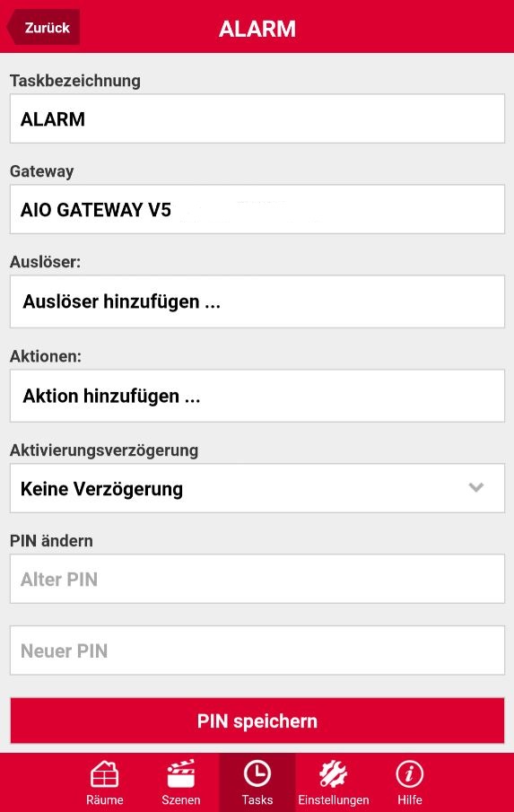Image resolution: width=514 pixels, height=812 pixels.
Task: Open the Einstellungen tools icon
Action: point(334,774)
